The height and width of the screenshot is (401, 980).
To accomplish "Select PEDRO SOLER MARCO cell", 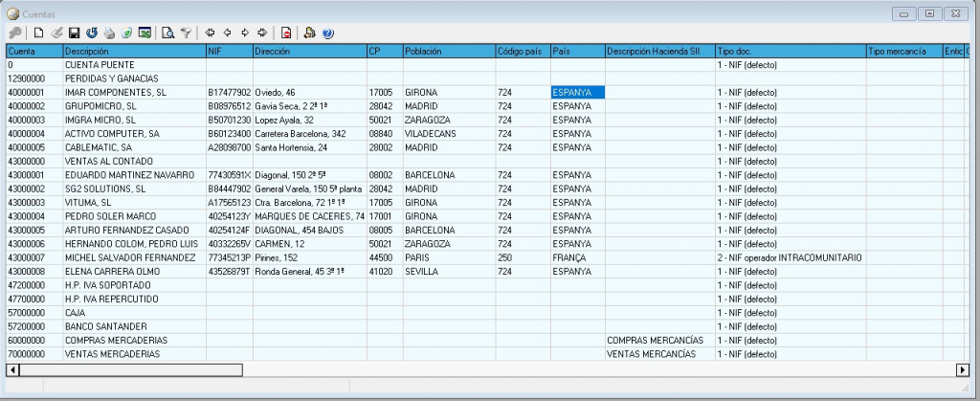I will (134, 216).
